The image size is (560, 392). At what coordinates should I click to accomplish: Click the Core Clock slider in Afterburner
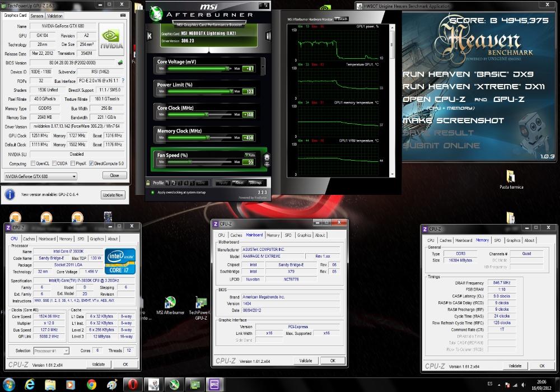[199, 114]
